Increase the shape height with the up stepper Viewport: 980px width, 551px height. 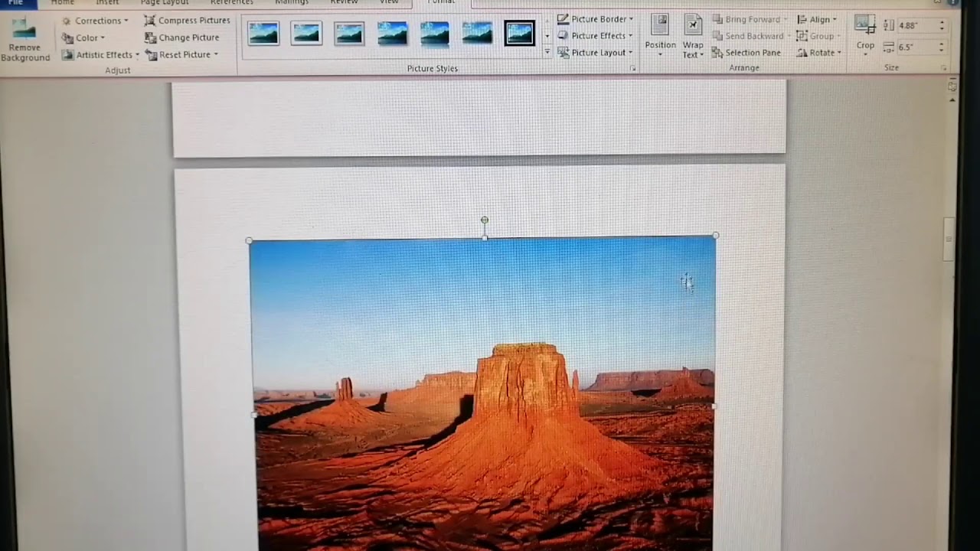(x=942, y=23)
